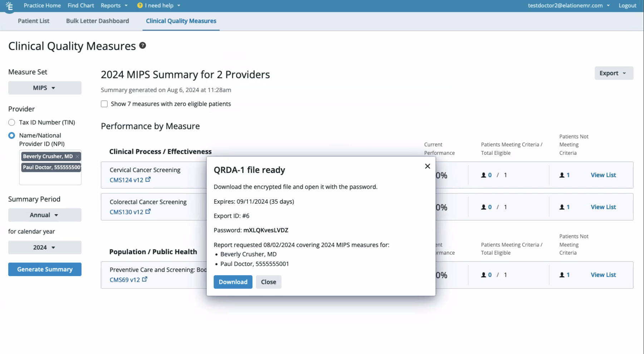Close the QRDA-1 dialog with the X icon
644x354 pixels.
tap(427, 166)
